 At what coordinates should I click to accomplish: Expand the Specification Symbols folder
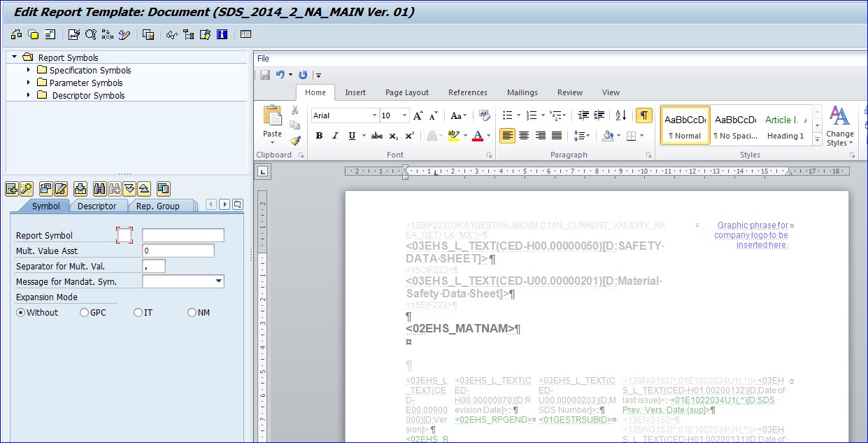click(x=29, y=70)
